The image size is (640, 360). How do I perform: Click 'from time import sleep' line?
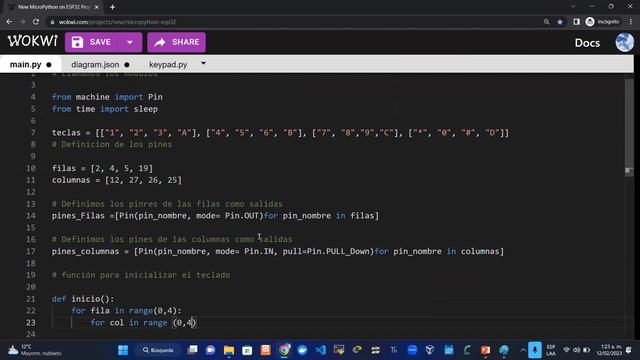(104, 109)
